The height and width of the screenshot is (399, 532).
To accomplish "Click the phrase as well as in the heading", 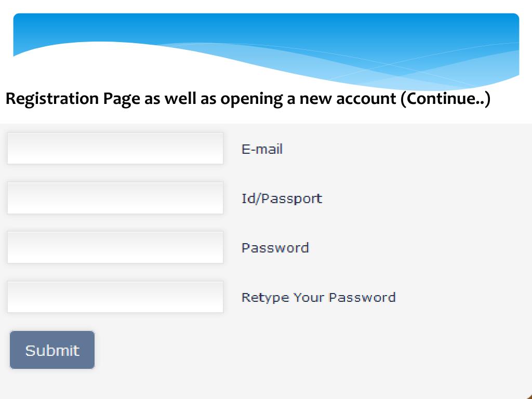I will click(180, 99).
